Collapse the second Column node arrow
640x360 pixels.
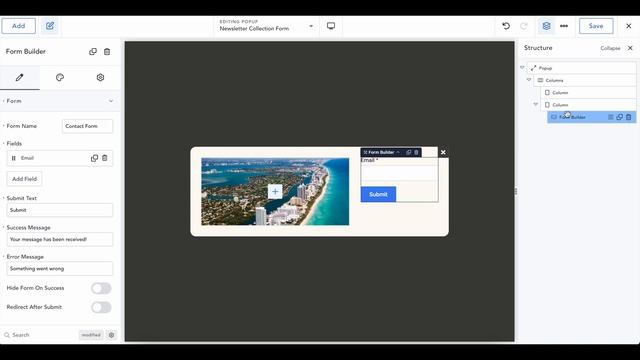[536, 104]
